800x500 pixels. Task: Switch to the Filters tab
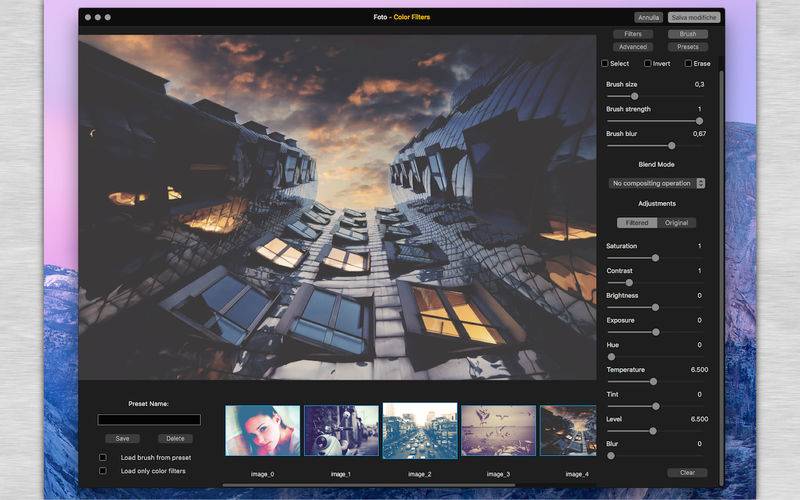pos(633,34)
